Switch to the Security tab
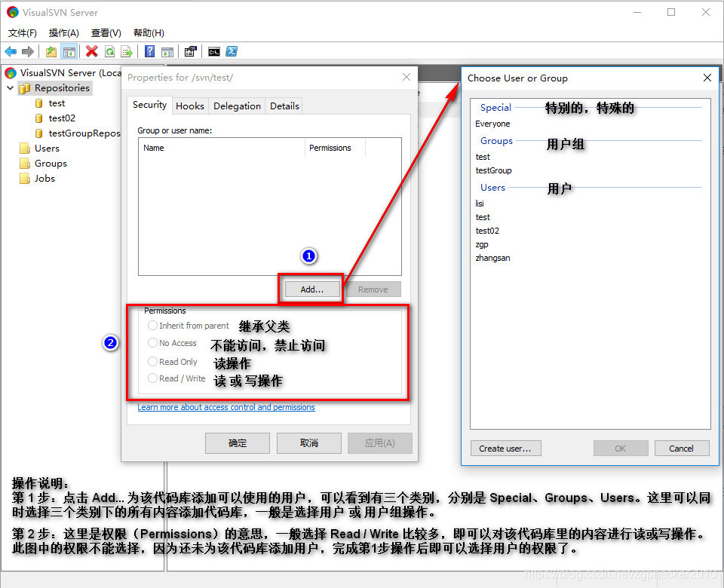724x588 pixels. coord(149,105)
